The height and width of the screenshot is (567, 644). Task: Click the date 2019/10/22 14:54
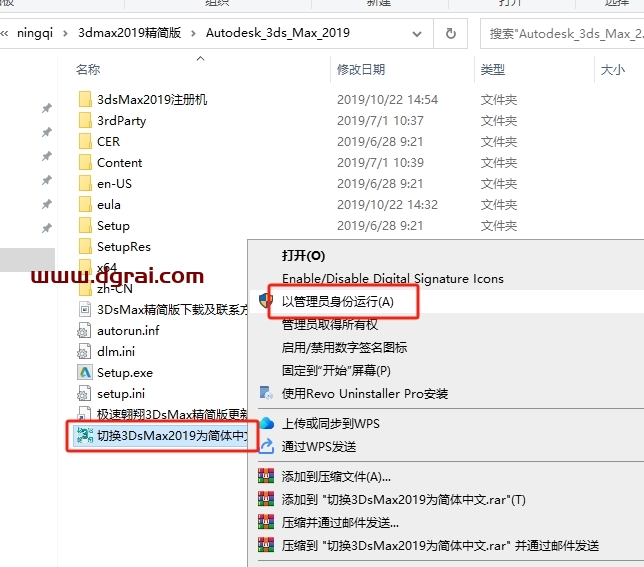[x=387, y=100]
